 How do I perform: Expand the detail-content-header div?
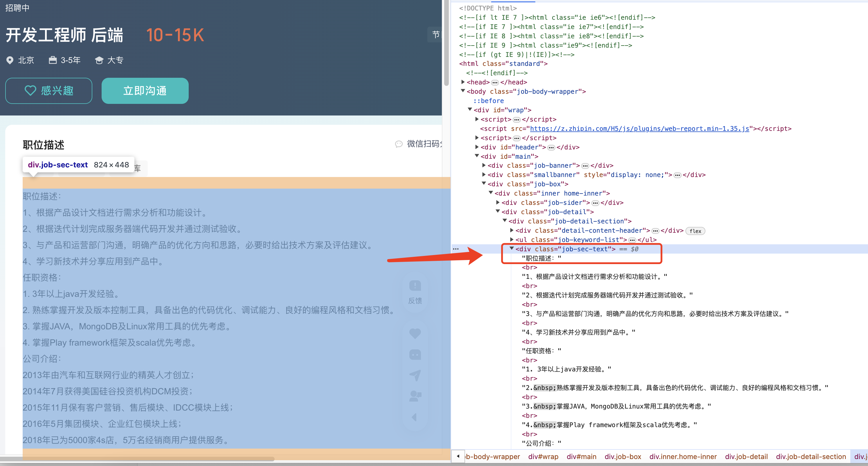click(x=512, y=230)
